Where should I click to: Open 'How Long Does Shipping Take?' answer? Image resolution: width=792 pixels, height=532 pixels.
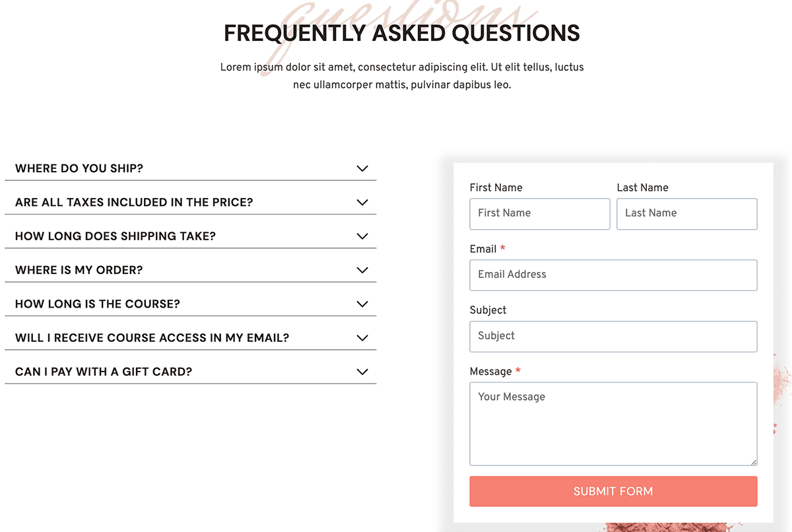tap(115, 236)
